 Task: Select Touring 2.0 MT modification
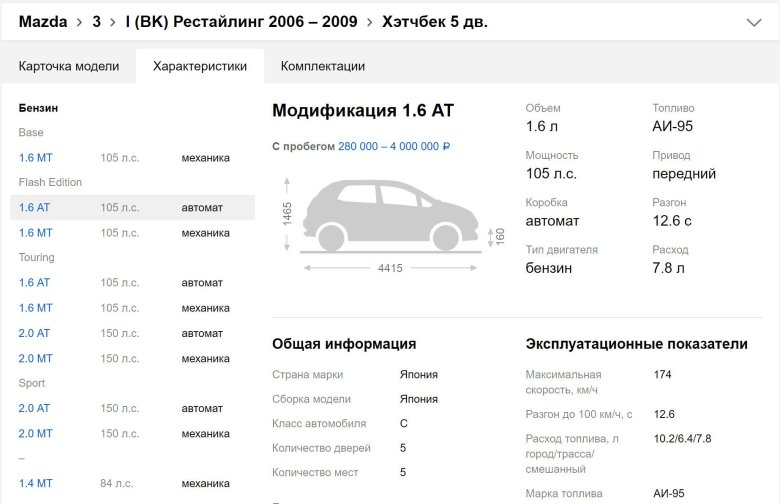pyautogui.click(x=35, y=358)
